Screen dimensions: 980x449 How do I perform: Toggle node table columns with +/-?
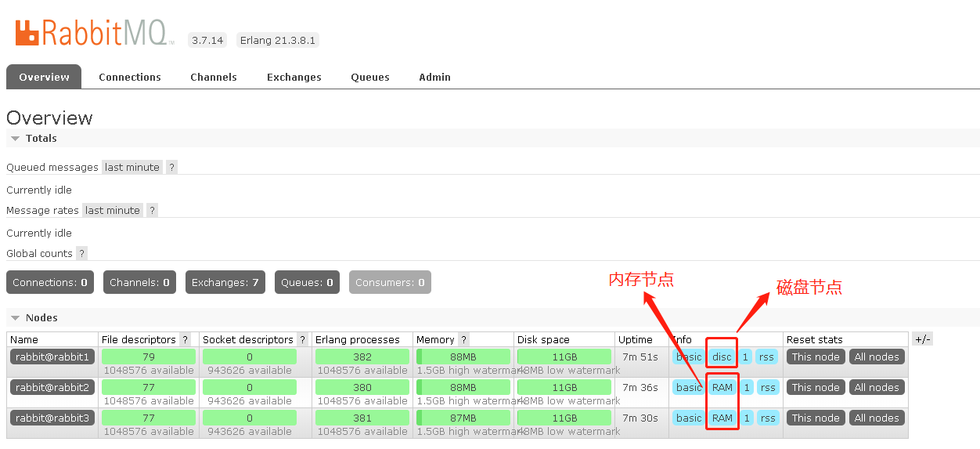point(922,339)
